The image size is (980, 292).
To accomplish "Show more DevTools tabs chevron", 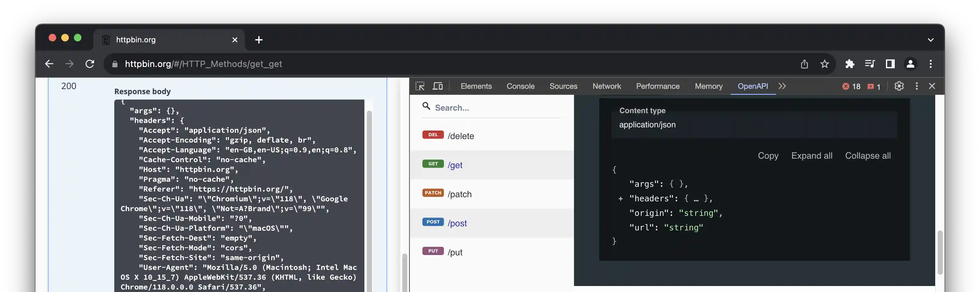I will tap(782, 86).
